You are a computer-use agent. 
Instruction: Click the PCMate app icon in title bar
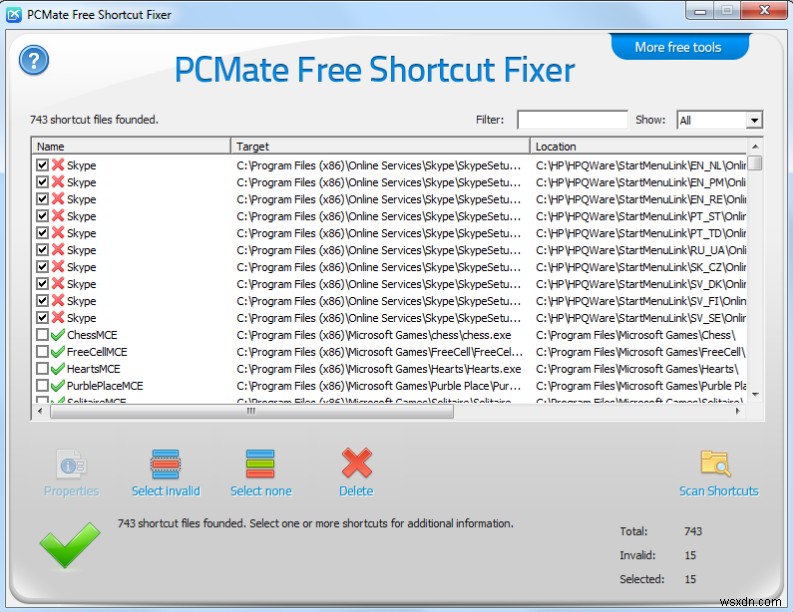pyautogui.click(x=14, y=14)
